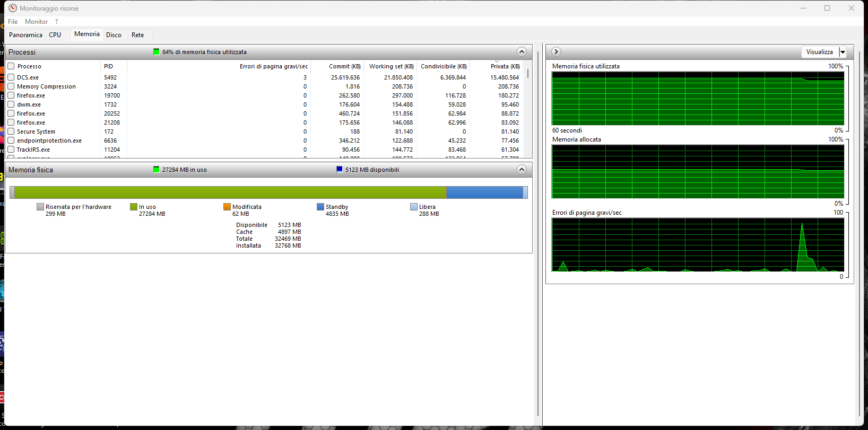Switch to the CPU tab
This screenshot has height=430, width=868.
(x=55, y=35)
